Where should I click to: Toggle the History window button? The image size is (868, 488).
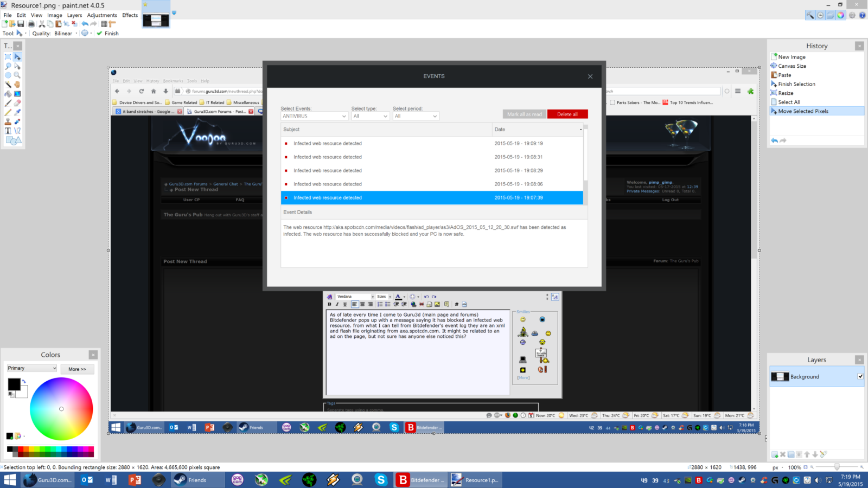820,15
